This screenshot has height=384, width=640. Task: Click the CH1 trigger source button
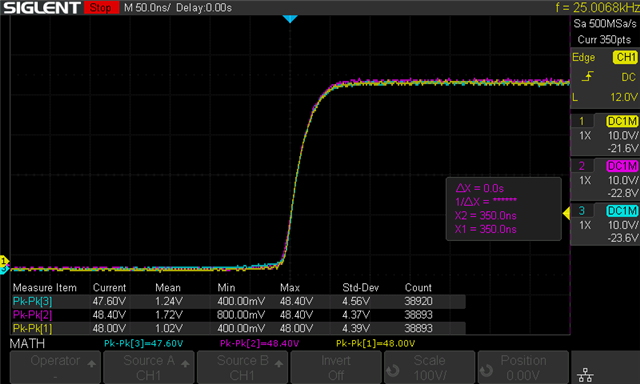click(625, 57)
